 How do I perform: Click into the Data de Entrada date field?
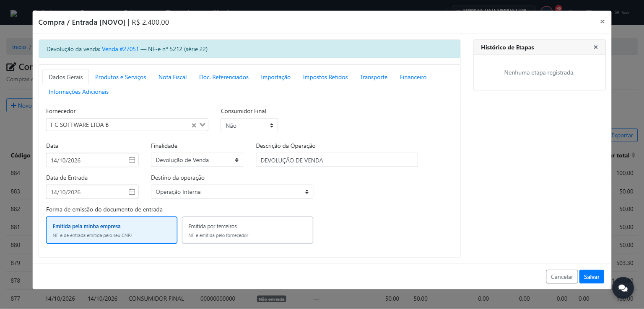tap(92, 192)
